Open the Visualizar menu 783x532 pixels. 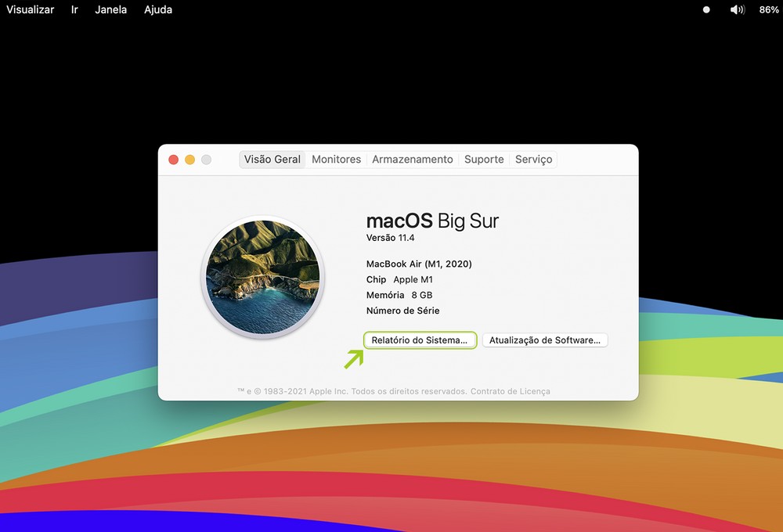click(x=31, y=10)
